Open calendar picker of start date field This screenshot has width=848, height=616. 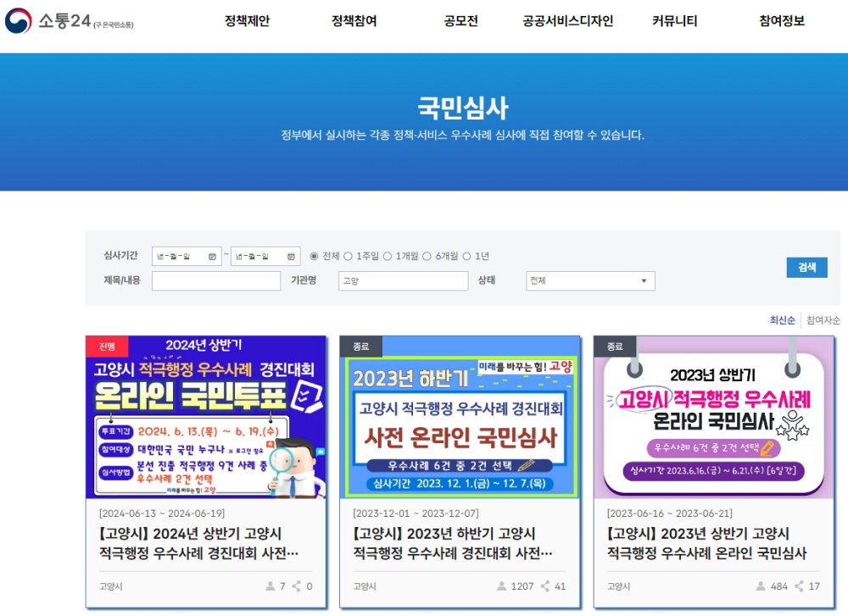(x=212, y=257)
